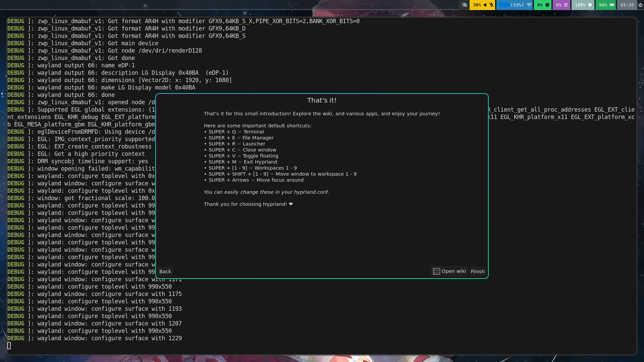
Task: Click the "SUPER + Arrows = Move focus around" line
Action: click(254, 180)
